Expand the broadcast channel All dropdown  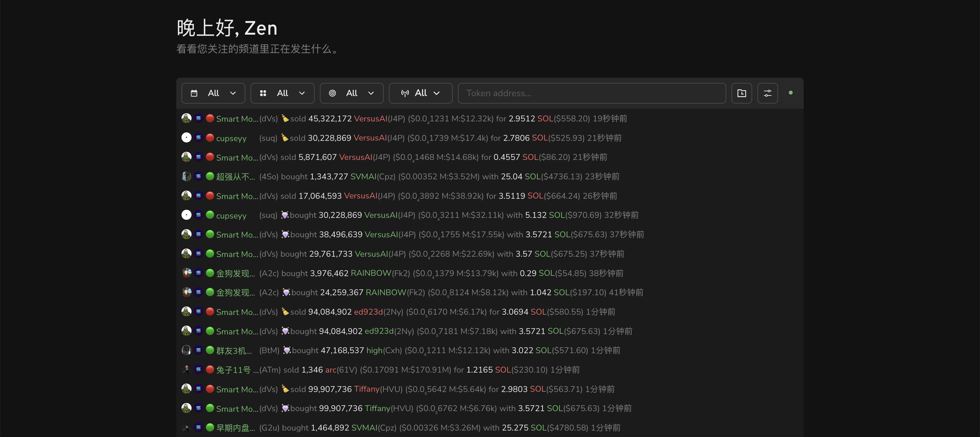pos(420,93)
